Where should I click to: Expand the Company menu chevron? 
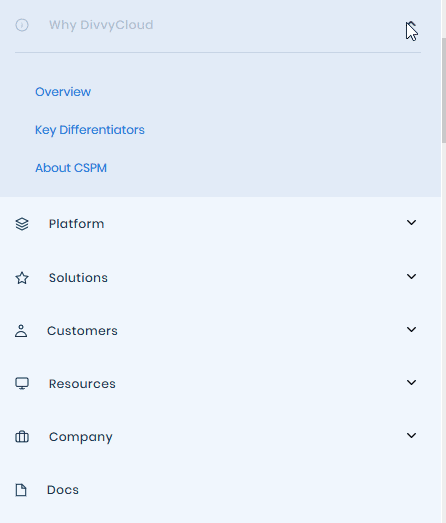pos(411,435)
